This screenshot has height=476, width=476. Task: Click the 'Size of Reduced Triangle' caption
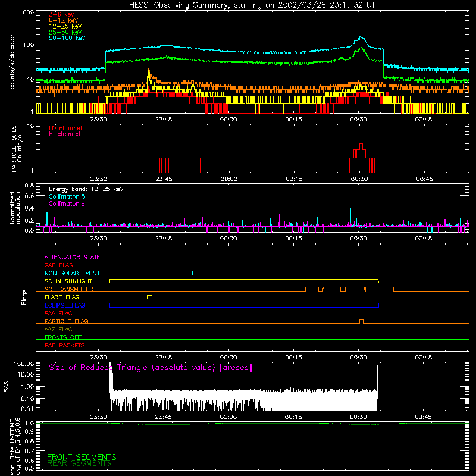pos(151,368)
